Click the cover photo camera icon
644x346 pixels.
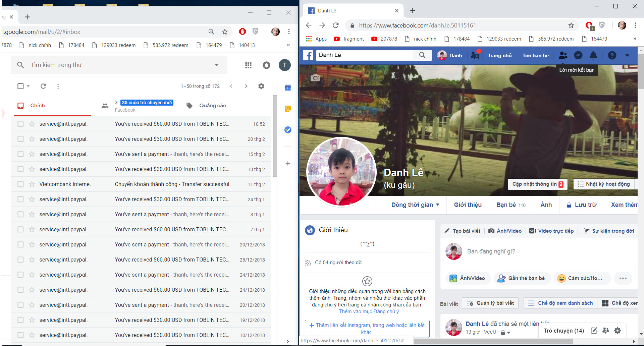point(315,78)
